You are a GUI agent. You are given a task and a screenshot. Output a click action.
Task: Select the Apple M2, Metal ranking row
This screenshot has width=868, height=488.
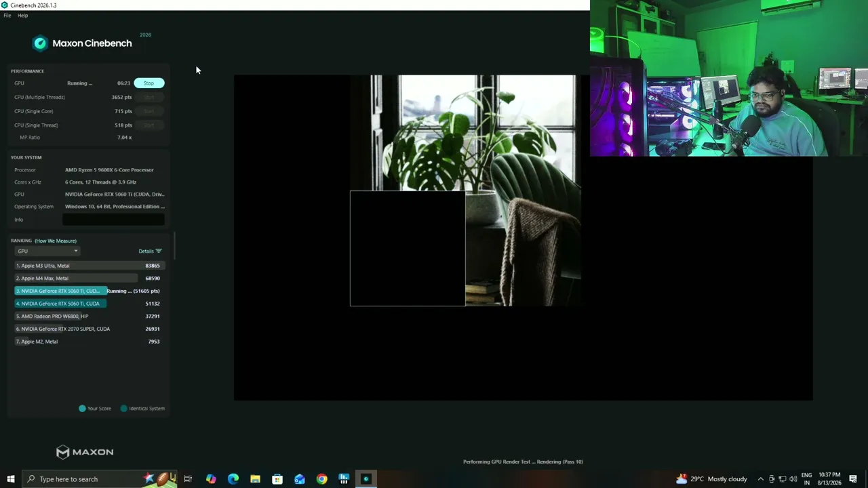coord(88,342)
